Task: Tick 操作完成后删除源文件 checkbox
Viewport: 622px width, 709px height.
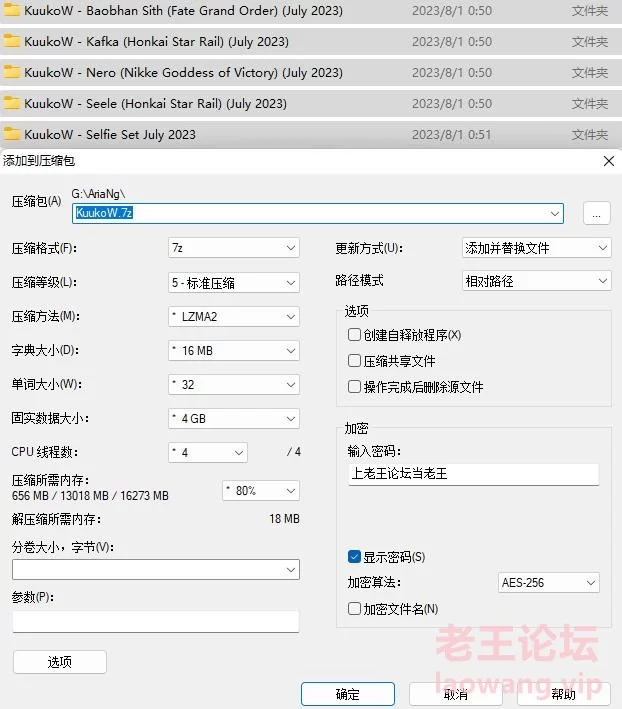Action: (354, 387)
